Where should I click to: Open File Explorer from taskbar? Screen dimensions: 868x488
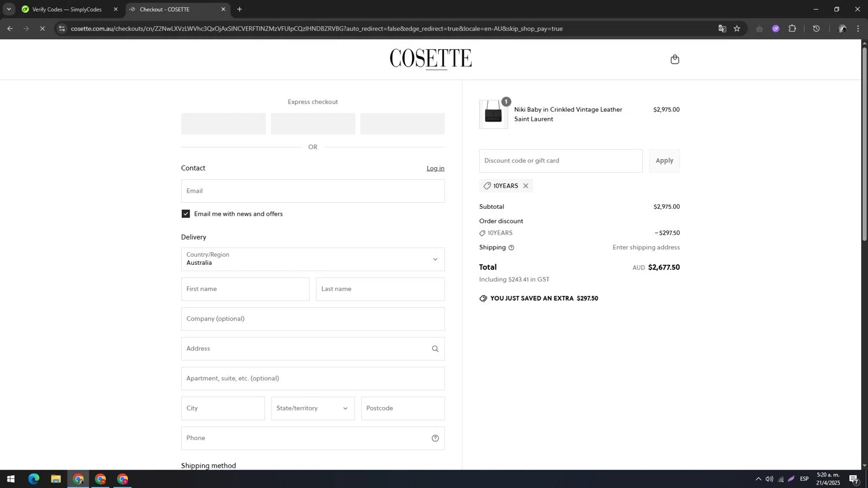click(x=56, y=479)
